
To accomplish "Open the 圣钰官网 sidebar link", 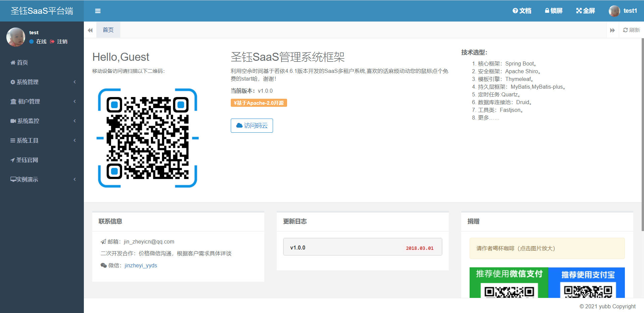I will [x=42, y=160].
